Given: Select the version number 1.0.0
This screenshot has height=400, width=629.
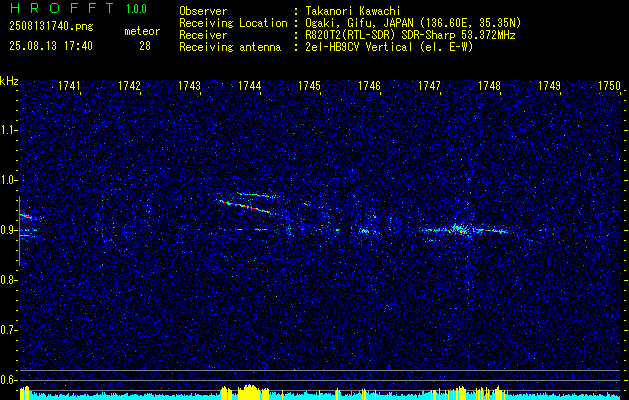Looking at the screenshot, I should [x=136, y=9].
